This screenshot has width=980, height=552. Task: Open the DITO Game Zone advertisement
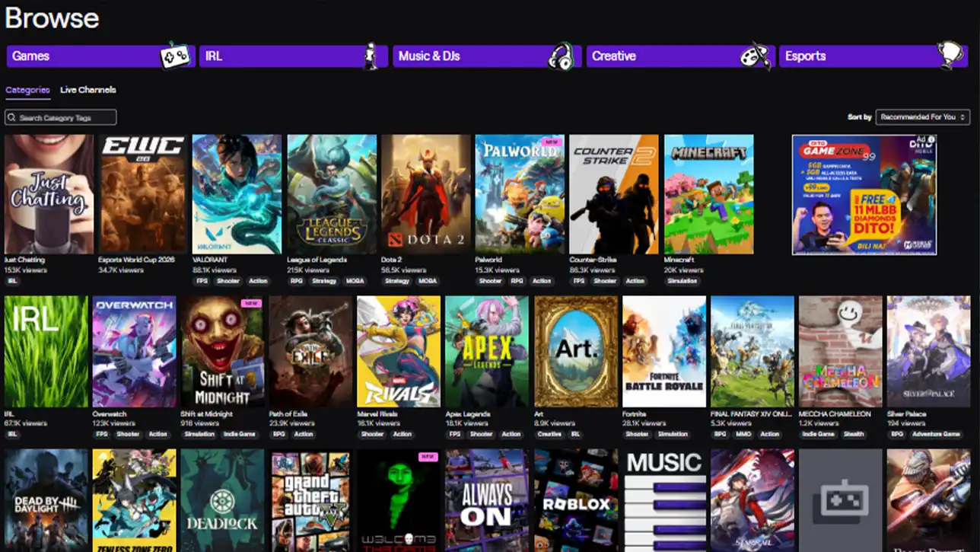864,195
